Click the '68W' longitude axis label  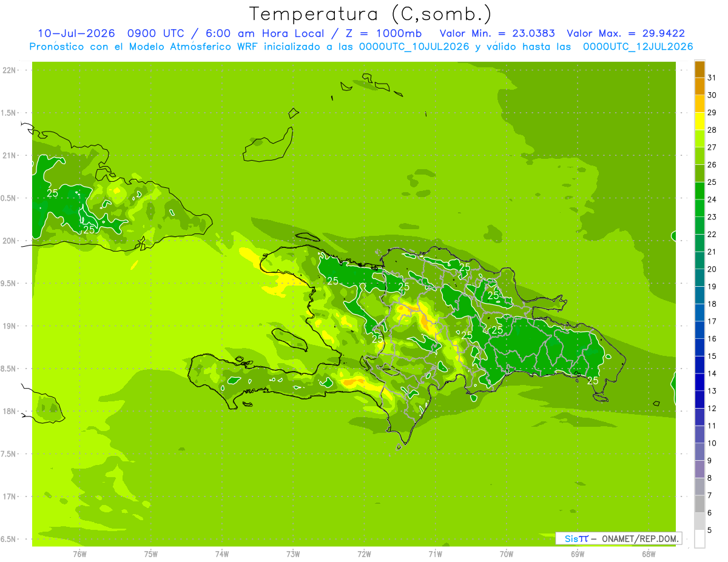point(649,554)
